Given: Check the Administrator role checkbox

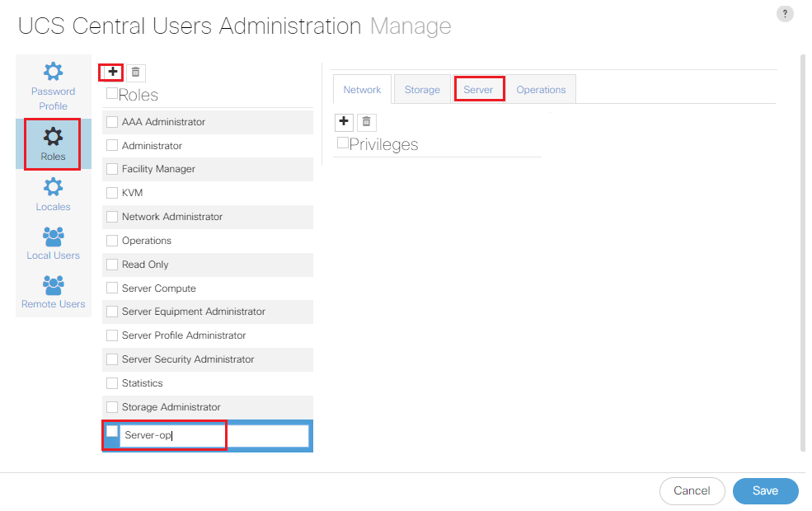Looking at the screenshot, I should pyautogui.click(x=112, y=146).
